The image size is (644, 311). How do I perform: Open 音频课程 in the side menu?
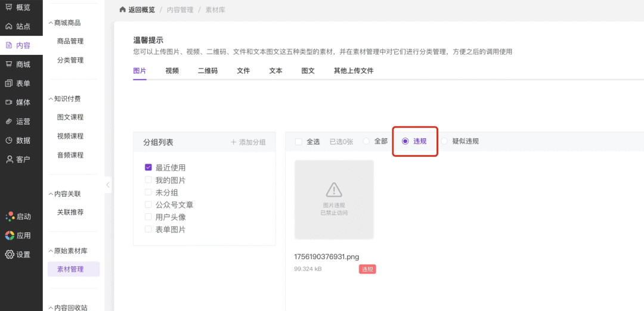click(70, 155)
